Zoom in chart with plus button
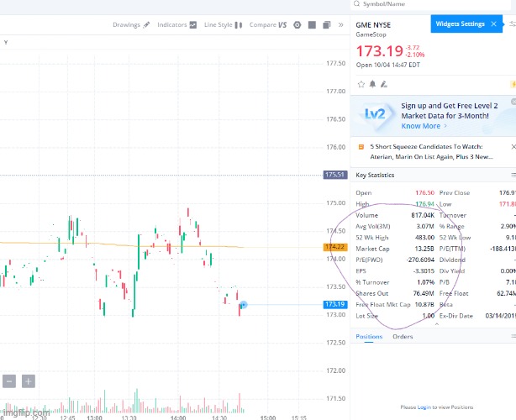 coord(28,381)
